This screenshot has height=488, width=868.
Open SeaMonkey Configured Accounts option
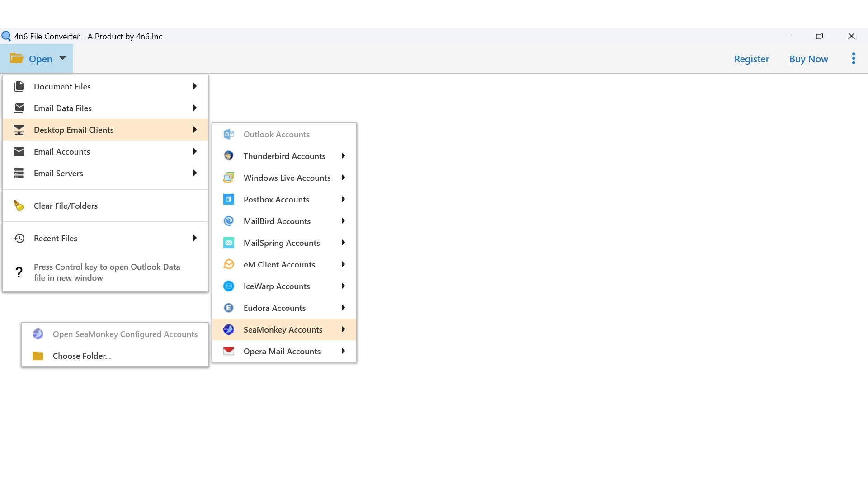coord(115,334)
